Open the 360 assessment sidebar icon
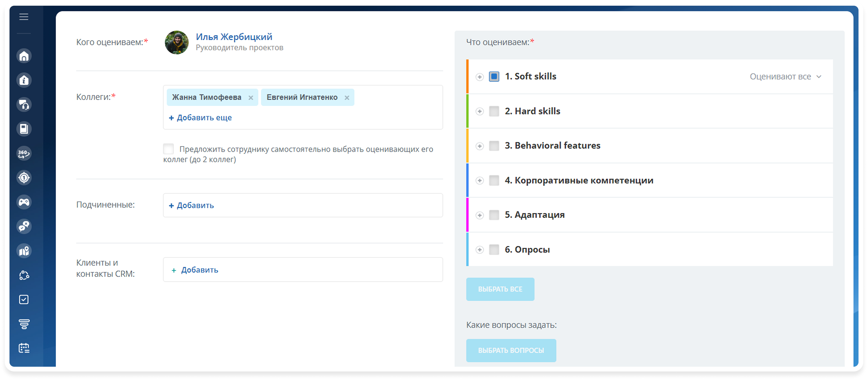This screenshot has height=380, width=868. point(24,153)
